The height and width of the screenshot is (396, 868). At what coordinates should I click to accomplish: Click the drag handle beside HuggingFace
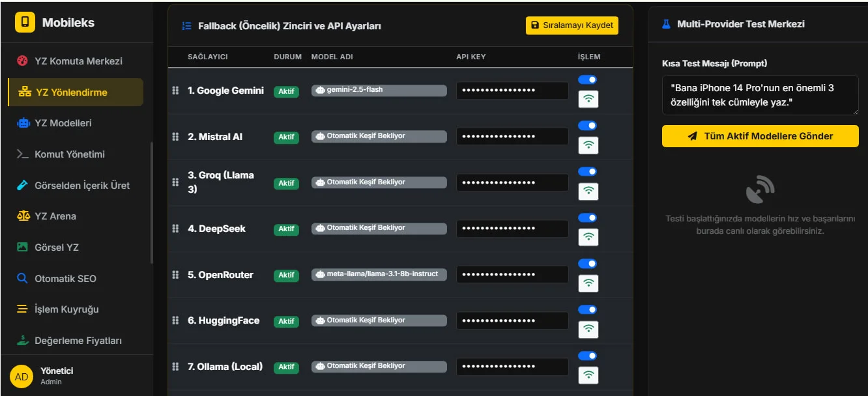click(x=175, y=320)
